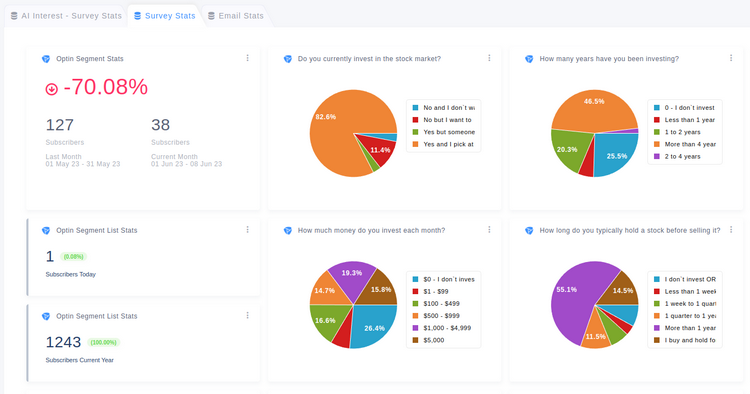Click the 1243 subscribers value
This screenshot has height=394, width=750.
tap(63, 342)
